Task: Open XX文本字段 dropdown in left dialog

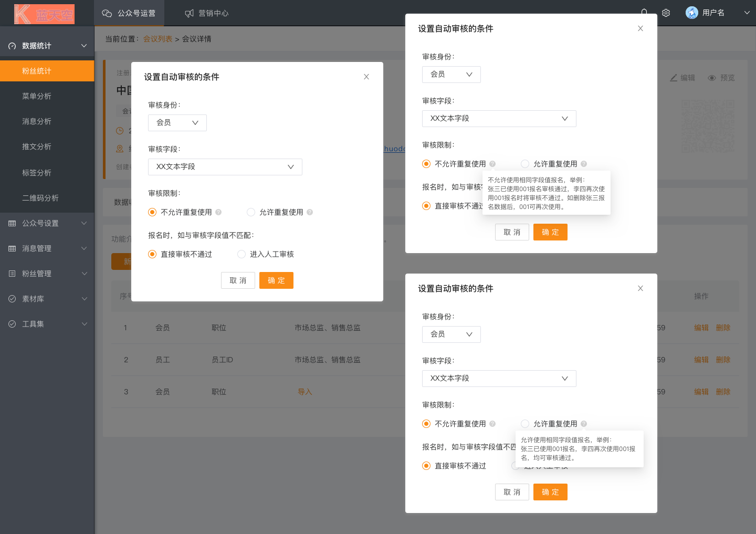Action: coord(225,166)
